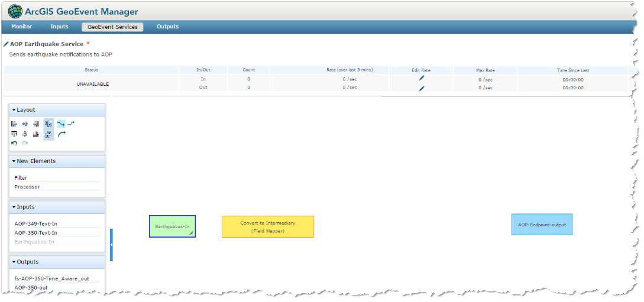Screen dimensions: 644x302
Task: Select the AOP-Endpoint-output canvas node
Action: (x=542, y=225)
